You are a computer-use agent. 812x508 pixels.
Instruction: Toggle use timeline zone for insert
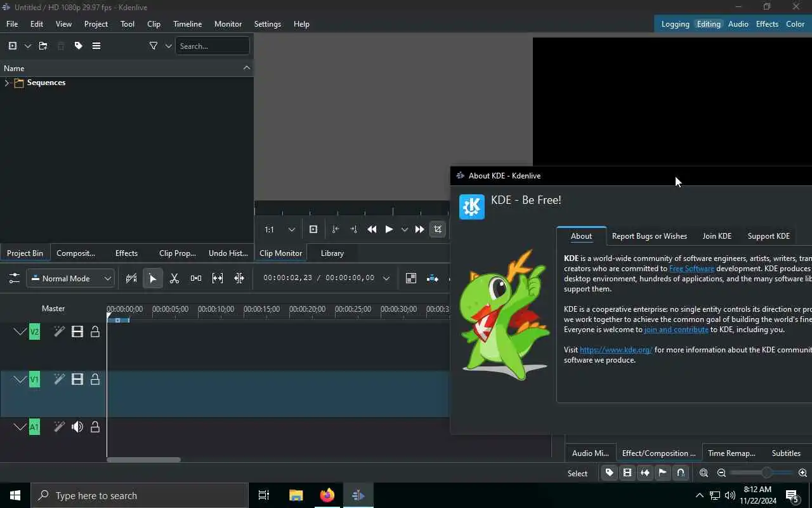[131, 278]
